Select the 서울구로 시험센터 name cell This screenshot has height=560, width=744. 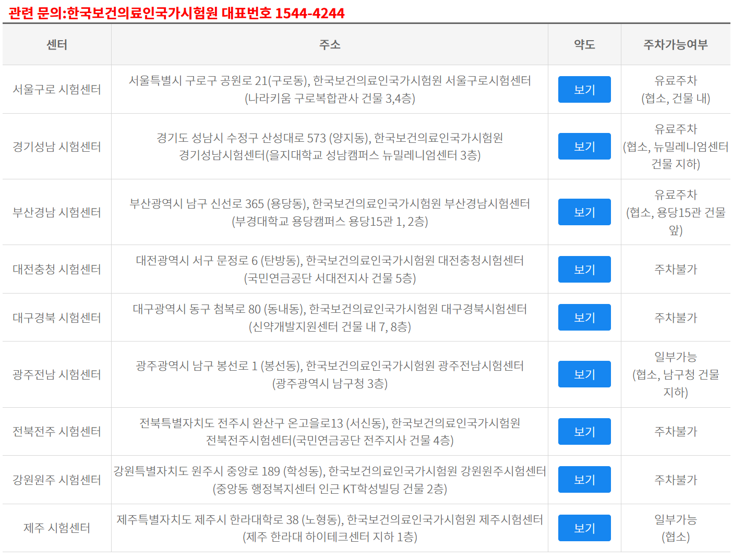pos(56,89)
